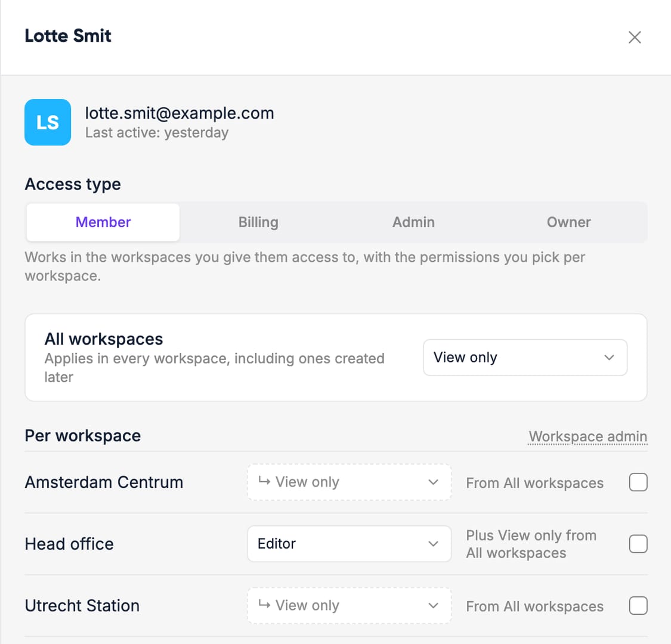The image size is (671, 644).
Task: Click the 'Per workspace' heading
Action: point(82,436)
